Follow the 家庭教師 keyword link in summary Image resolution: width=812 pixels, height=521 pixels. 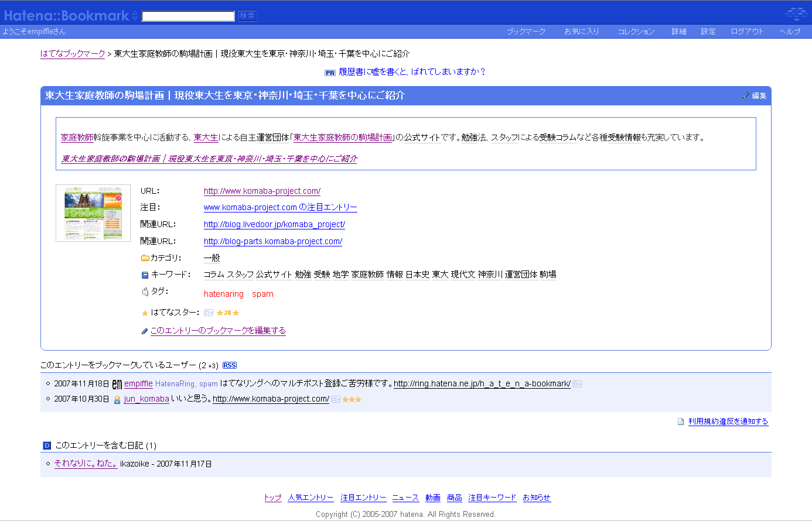[x=77, y=138]
